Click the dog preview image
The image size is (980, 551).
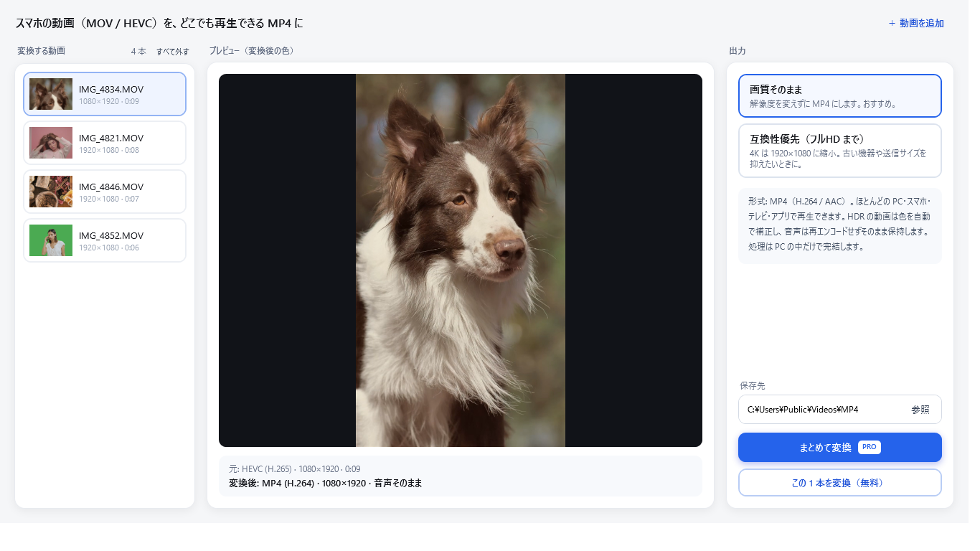461,260
